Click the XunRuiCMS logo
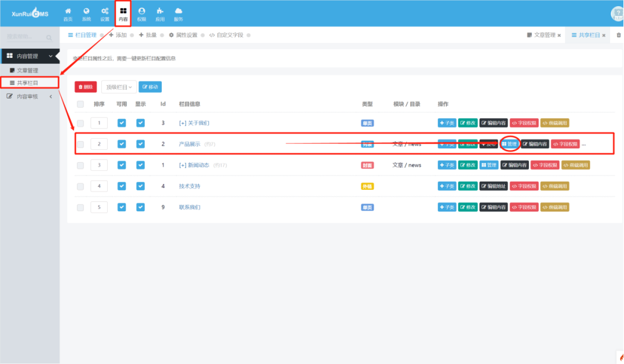This screenshot has height=364, width=624. (30, 13)
